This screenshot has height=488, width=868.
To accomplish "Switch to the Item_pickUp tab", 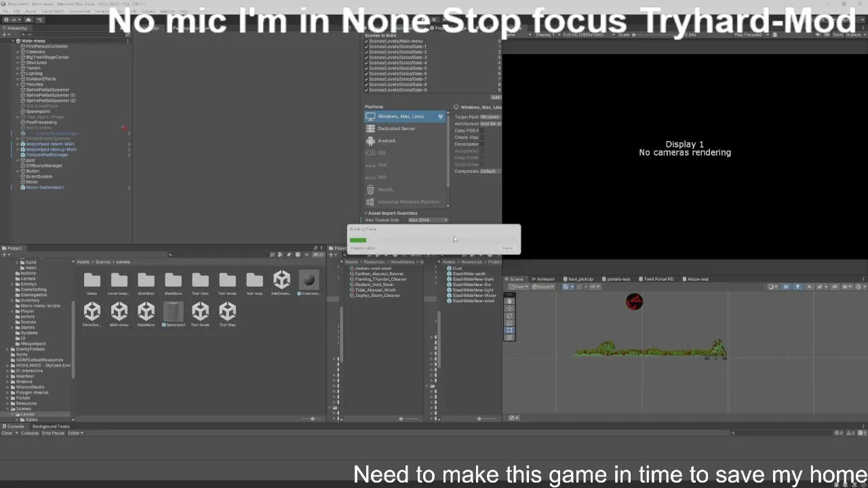I will click(x=578, y=279).
